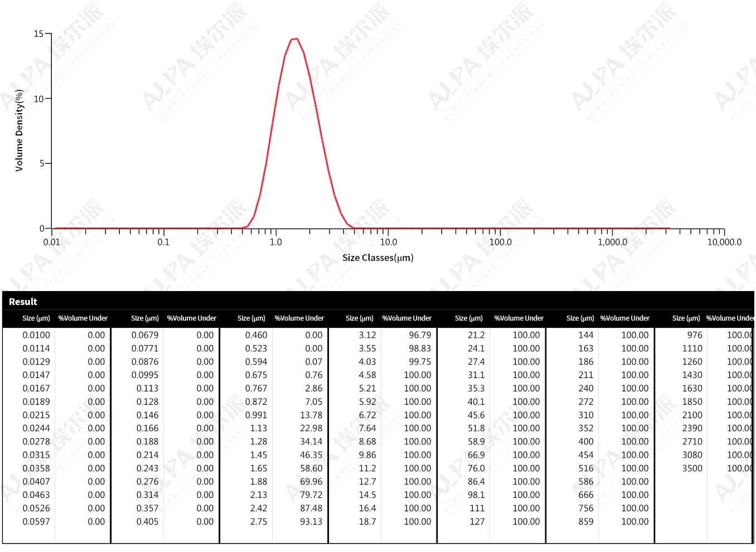Select size cell 0.405

pos(148,522)
